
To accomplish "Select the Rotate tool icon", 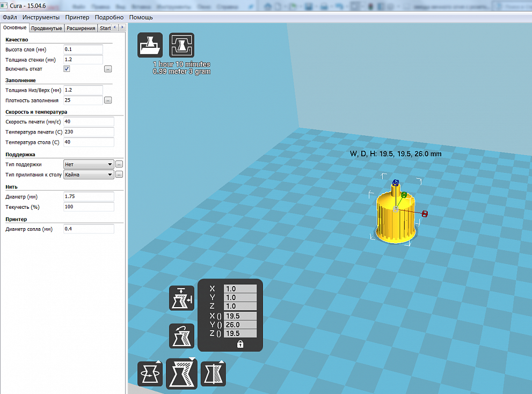I will click(x=150, y=374).
